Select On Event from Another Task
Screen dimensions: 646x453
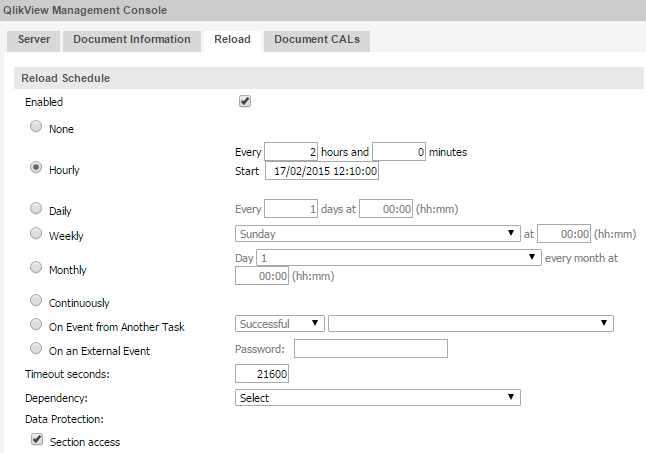tap(37, 324)
